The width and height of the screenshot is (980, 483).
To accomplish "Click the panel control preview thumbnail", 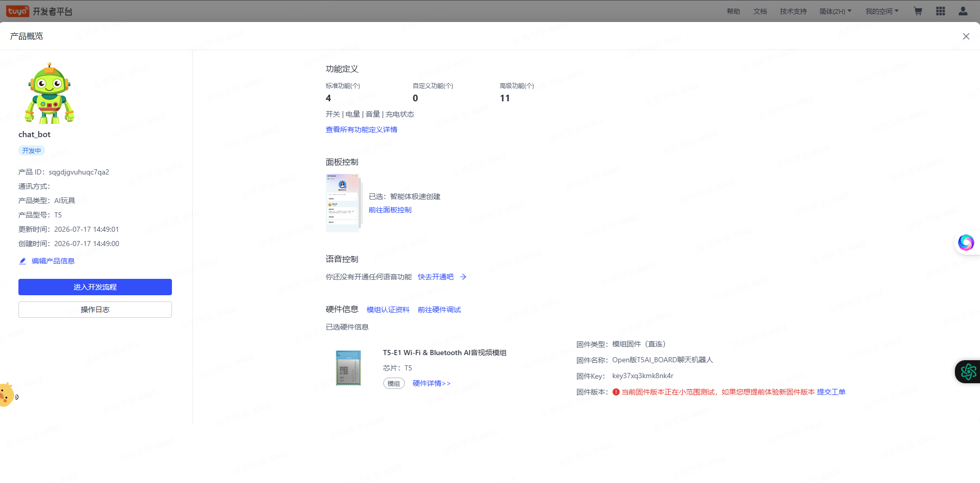I will [344, 203].
